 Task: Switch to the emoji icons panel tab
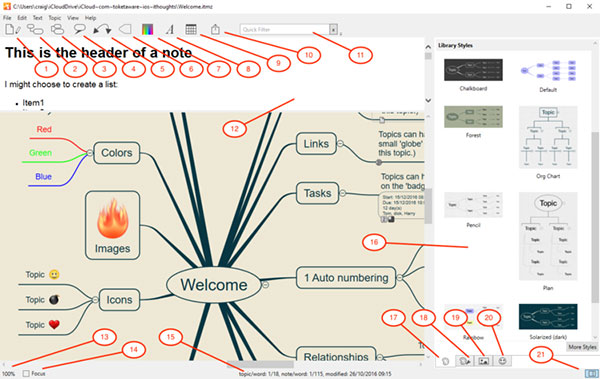(x=502, y=361)
